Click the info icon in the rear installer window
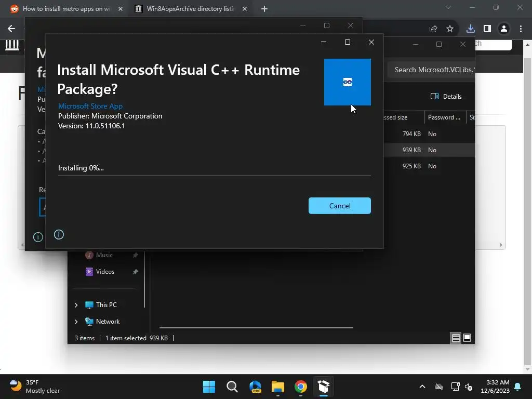Image resolution: width=532 pixels, height=399 pixels. pos(38,237)
